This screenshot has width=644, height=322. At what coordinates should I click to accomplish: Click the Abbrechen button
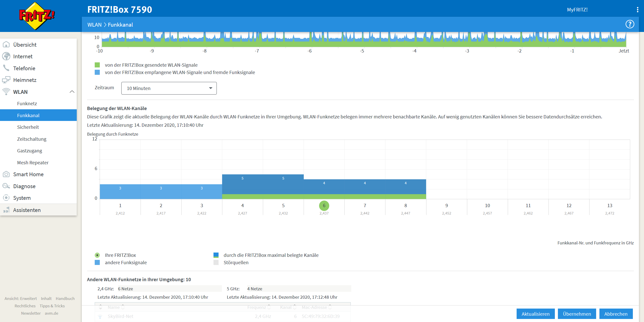tap(616, 314)
